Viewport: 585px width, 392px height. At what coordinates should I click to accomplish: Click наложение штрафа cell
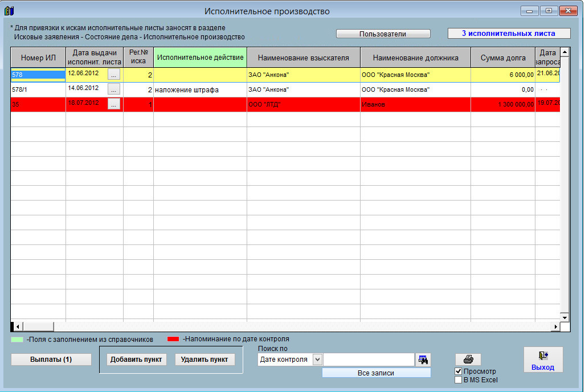pyautogui.click(x=201, y=89)
